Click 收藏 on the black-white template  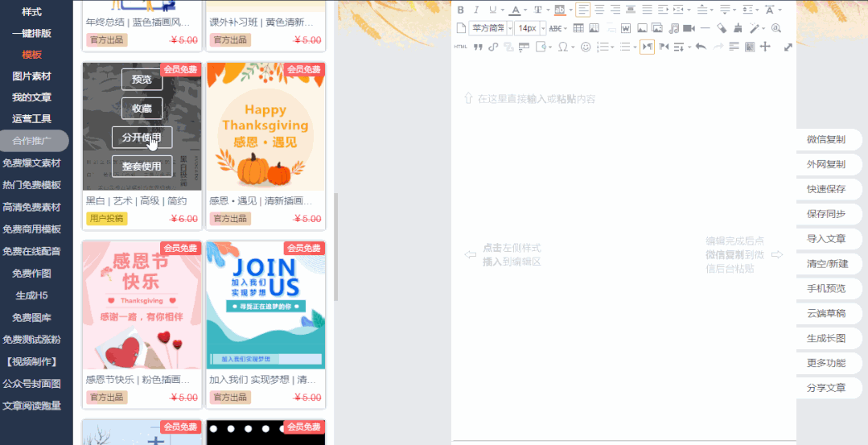pyautogui.click(x=142, y=109)
